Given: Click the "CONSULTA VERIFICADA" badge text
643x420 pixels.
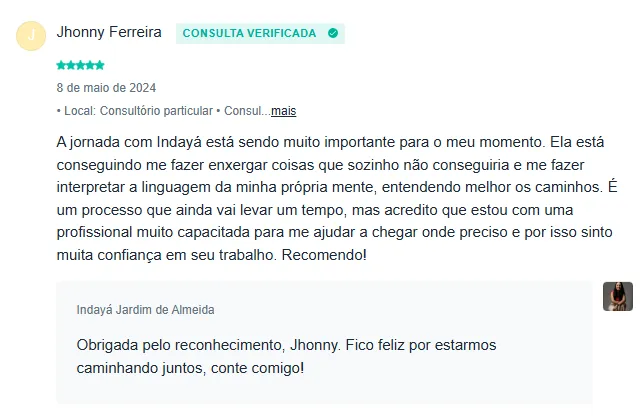Looking at the screenshot, I should click(x=249, y=33).
